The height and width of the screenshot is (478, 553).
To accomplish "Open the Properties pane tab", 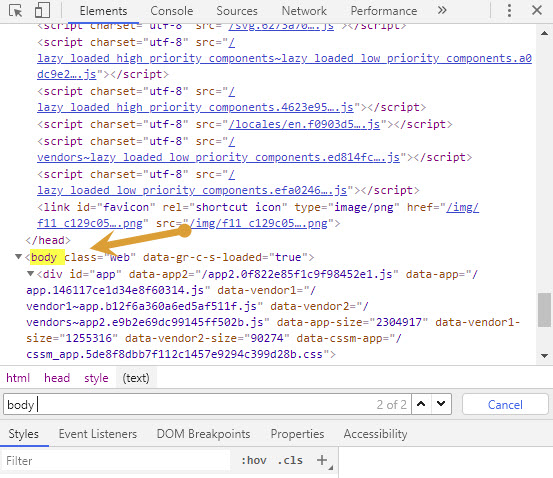I will click(x=297, y=434).
